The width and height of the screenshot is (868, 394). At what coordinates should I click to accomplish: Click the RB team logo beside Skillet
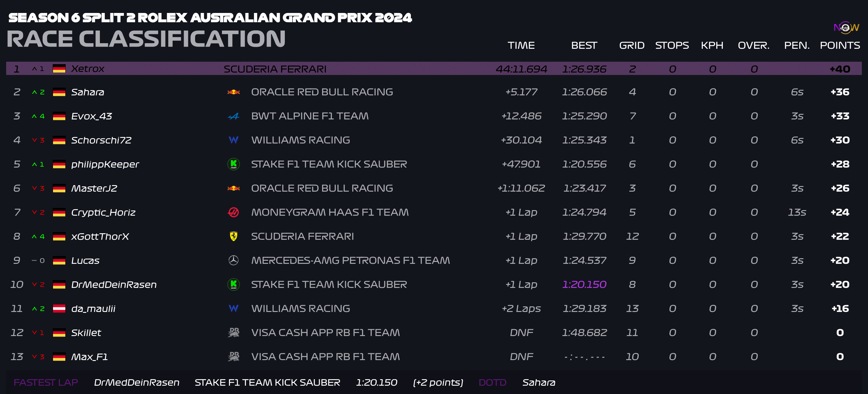pos(234,333)
